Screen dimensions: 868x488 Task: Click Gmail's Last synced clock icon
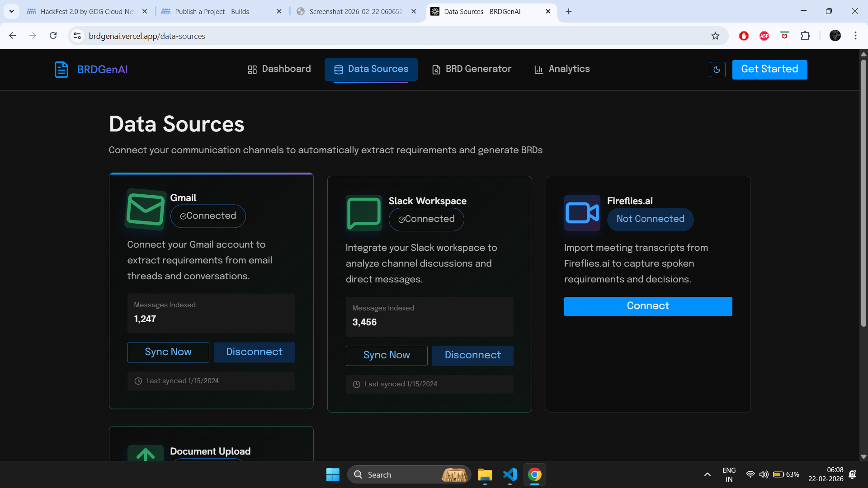click(x=138, y=381)
